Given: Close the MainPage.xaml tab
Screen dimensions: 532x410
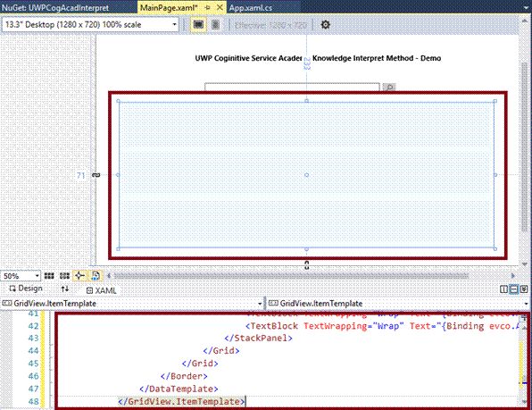Looking at the screenshot, I should point(220,7).
